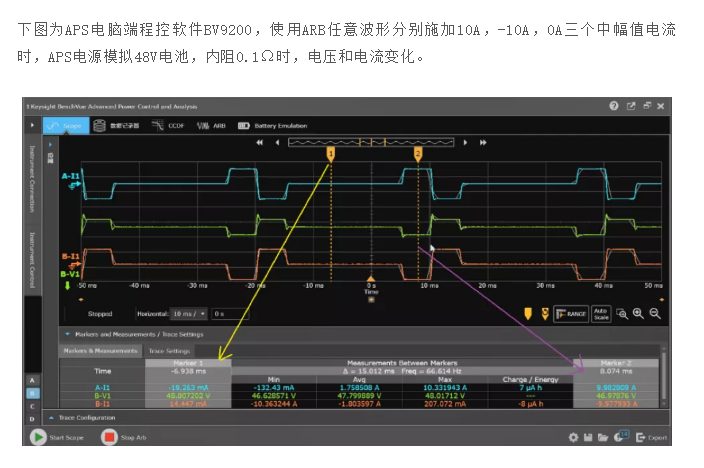Toggle the first yellow marker icon
The width and height of the screenshot is (704, 468).
[528, 313]
